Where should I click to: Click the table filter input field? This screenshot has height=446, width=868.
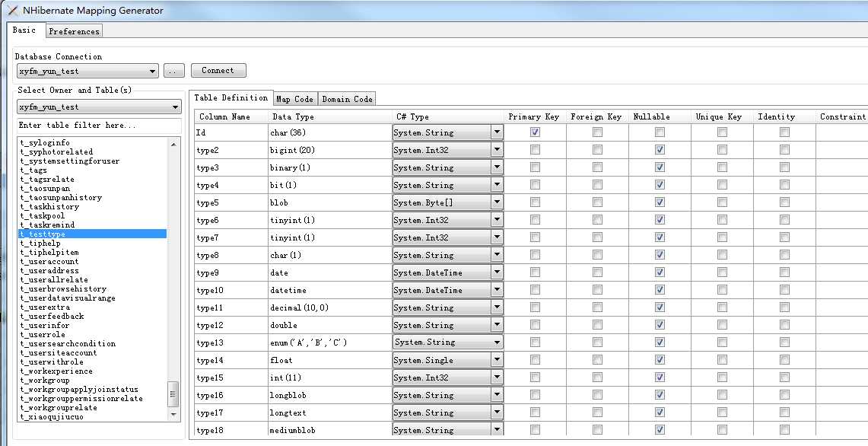click(x=99, y=126)
